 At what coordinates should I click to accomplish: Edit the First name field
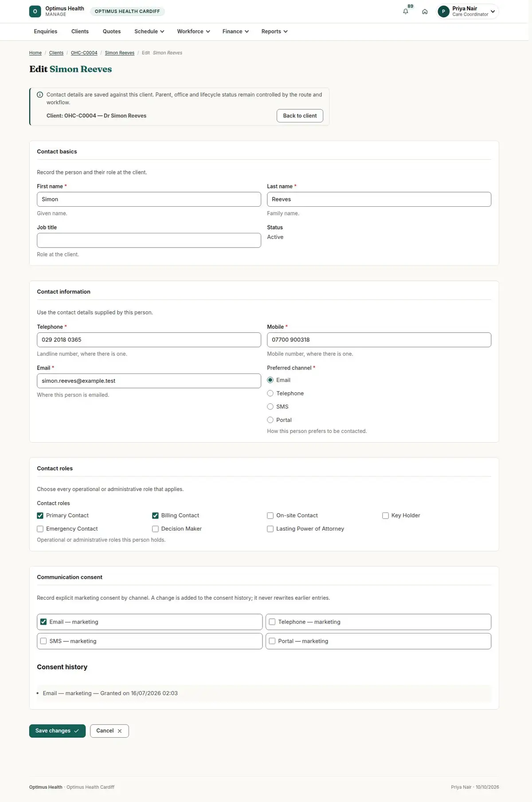(x=149, y=200)
